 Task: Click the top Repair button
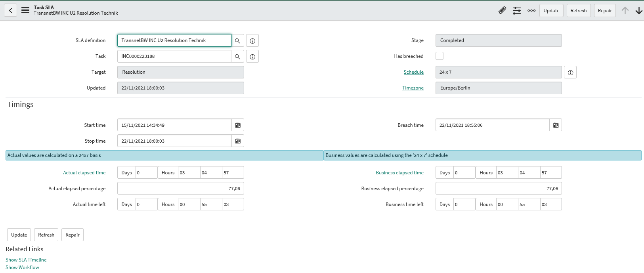click(605, 11)
